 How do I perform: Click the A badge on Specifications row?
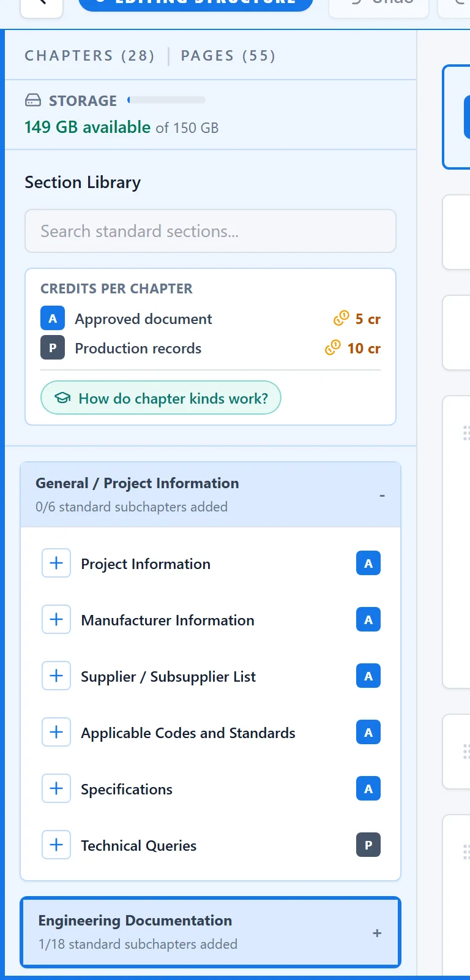tap(368, 789)
